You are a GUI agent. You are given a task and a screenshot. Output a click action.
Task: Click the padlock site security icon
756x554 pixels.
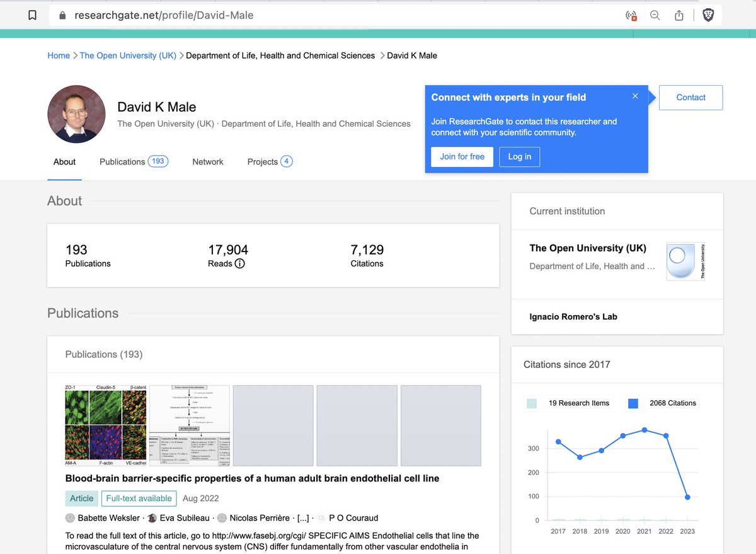click(62, 15)
